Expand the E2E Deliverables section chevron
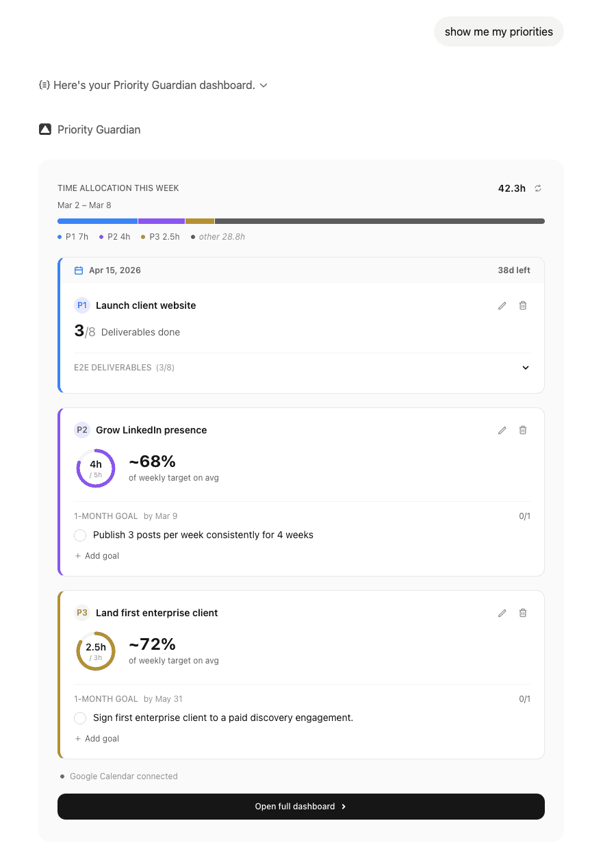Viewport: 616px width, 860px height. pyautogui.click(x=526, y=368)
